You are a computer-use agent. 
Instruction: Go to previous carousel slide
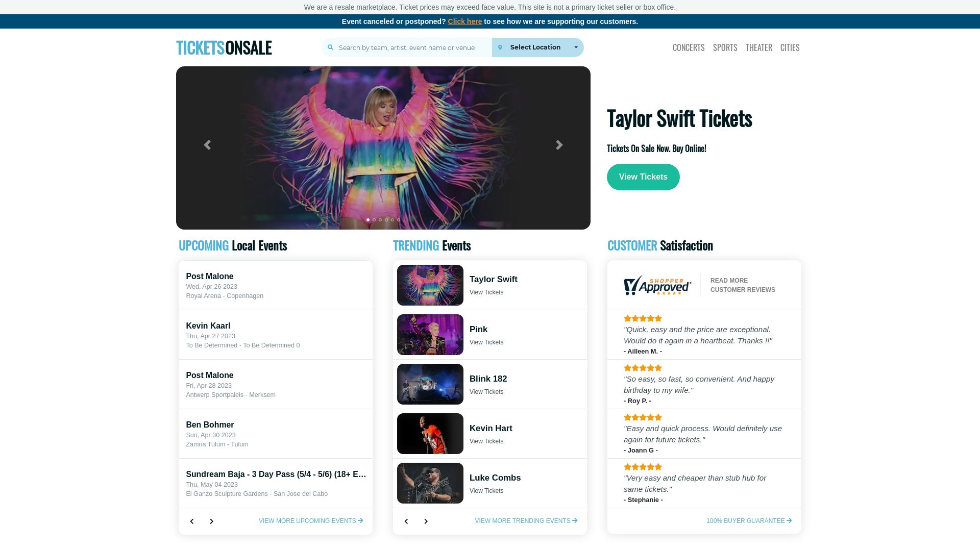(207, 145)
